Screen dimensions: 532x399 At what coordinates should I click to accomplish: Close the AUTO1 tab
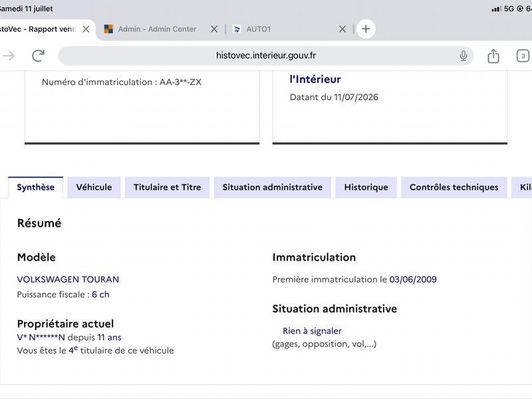[342, 29]
